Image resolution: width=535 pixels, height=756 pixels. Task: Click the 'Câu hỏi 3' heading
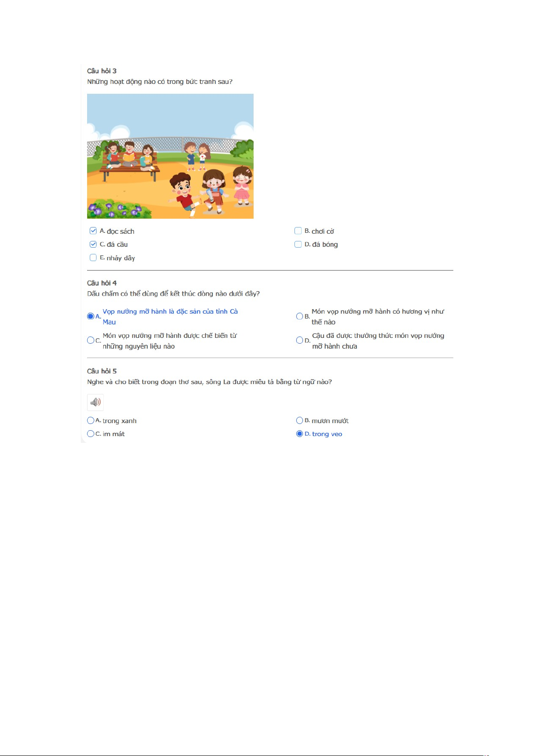[x=102, y=71]
